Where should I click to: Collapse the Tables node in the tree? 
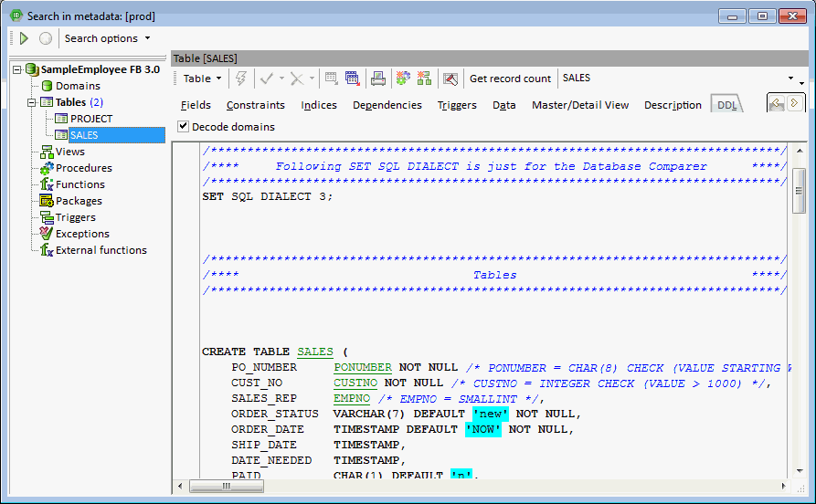click(32, 102)
